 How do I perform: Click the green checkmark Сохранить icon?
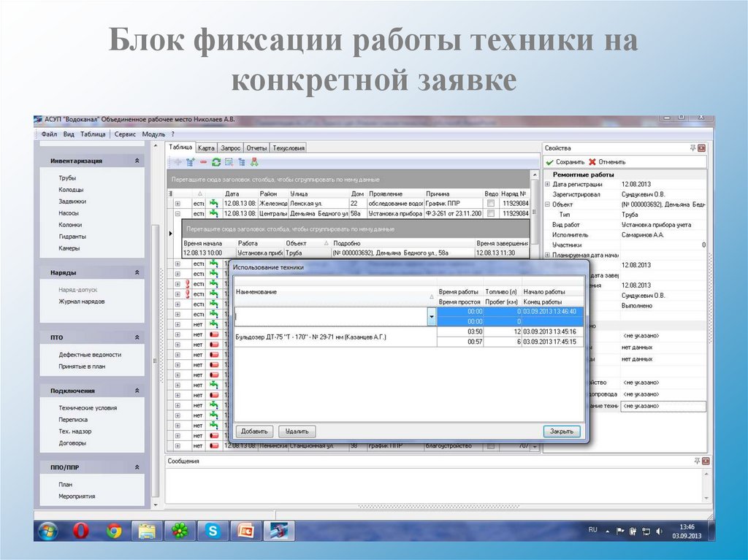tap(549, 162)
